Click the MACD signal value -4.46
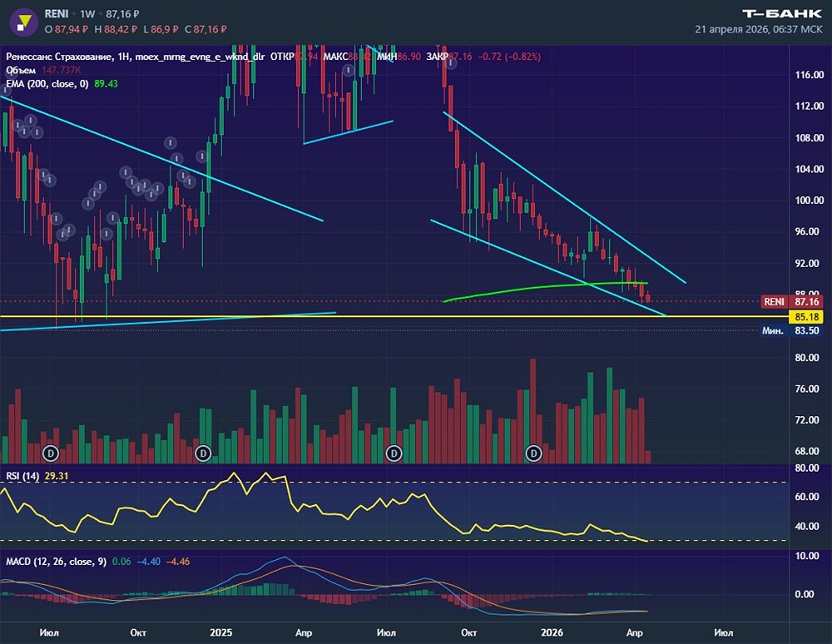The image size is (832, 644). coord(178,562)
